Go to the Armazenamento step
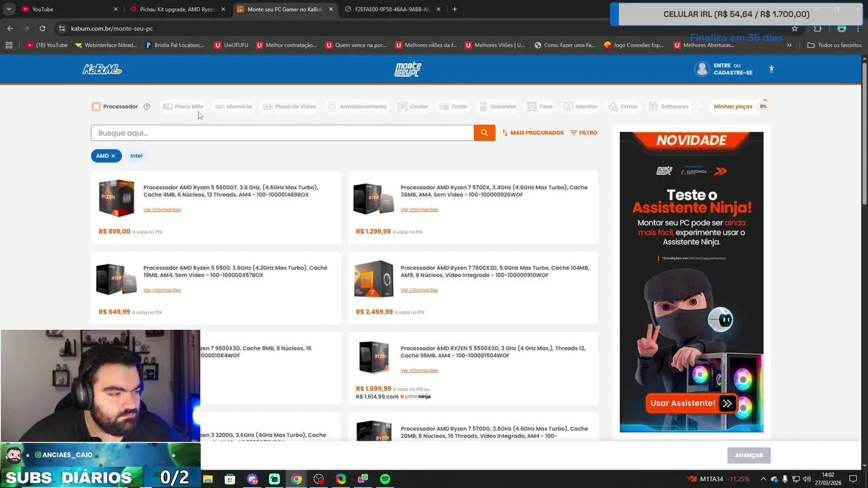The image size is (868, 488). pyautogui.click(x=357, y=106)
